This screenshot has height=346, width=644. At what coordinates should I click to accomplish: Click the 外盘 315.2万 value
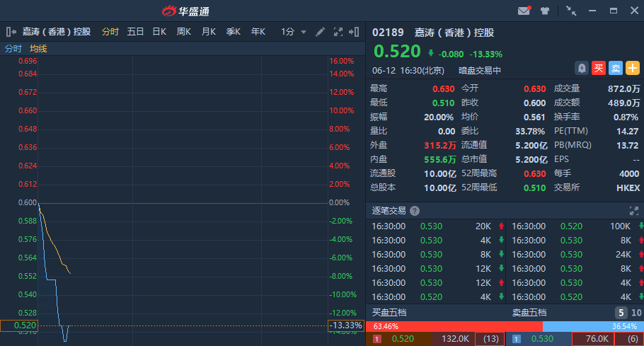(440, 145)
